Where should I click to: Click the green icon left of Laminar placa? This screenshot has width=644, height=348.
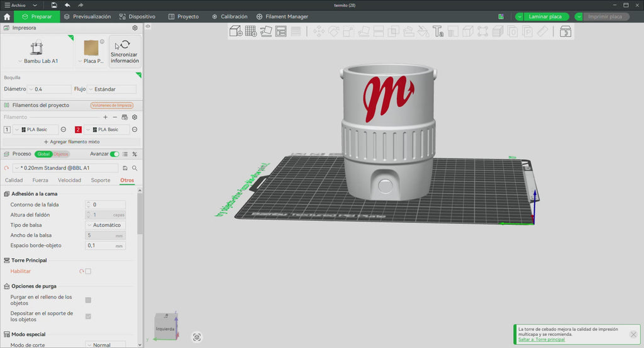coord(501,16)
